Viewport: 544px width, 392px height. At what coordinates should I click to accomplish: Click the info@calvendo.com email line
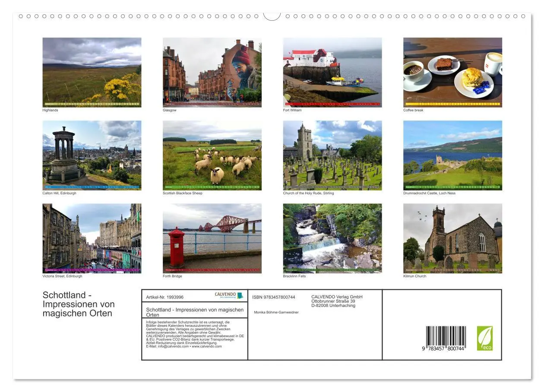click(184, 346)
